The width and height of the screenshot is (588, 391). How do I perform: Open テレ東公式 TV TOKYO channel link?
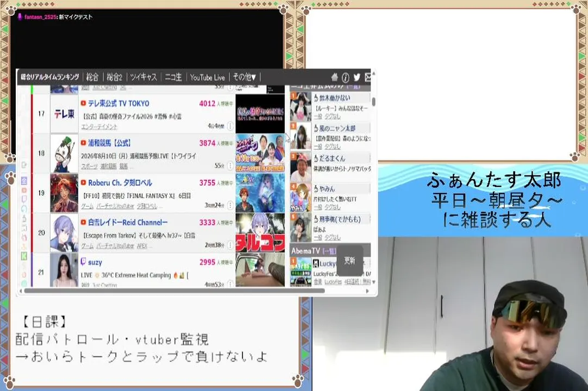(x=118, y=103)
